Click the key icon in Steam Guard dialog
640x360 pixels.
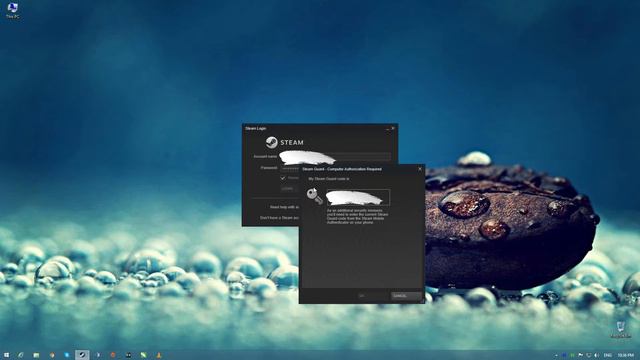314,196
